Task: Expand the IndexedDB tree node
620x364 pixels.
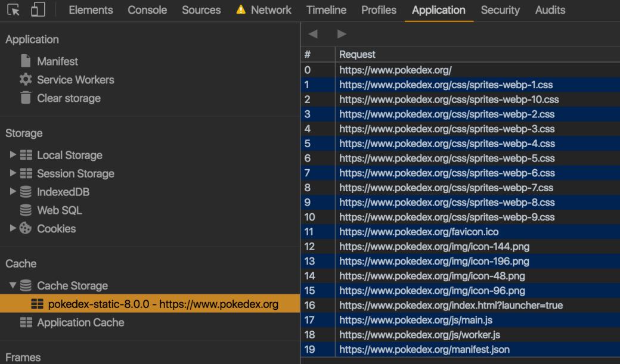Action: [13, 191]
